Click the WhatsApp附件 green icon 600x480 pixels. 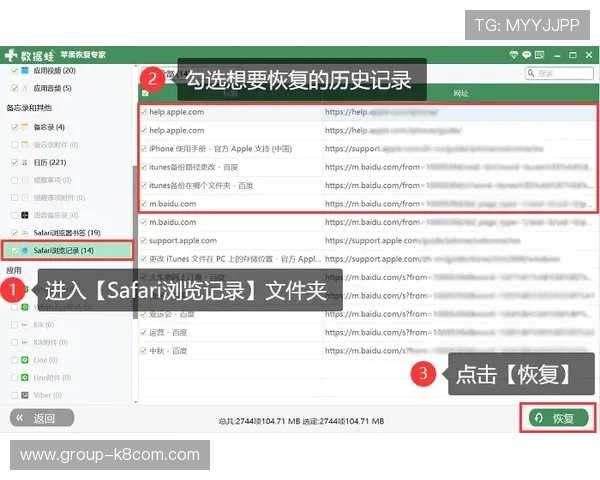(x=25, y=307)
